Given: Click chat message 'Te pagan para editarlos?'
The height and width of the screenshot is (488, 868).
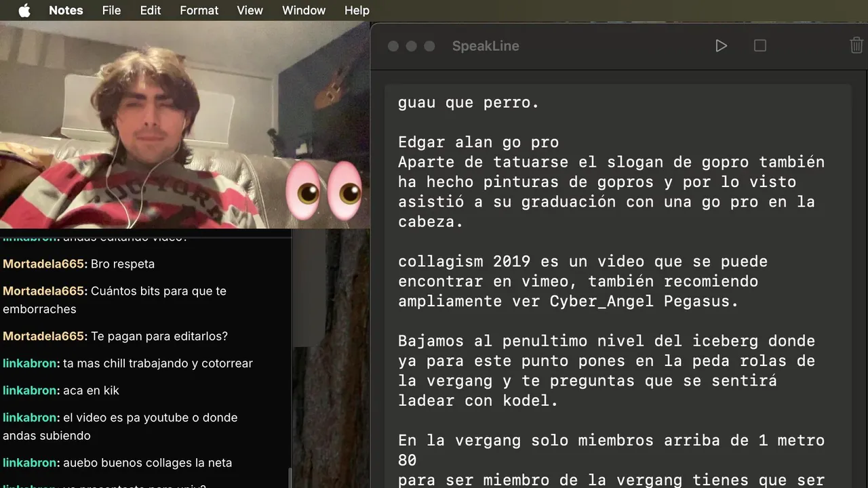Looking at the screenshot, I should (x=159, y=336).
